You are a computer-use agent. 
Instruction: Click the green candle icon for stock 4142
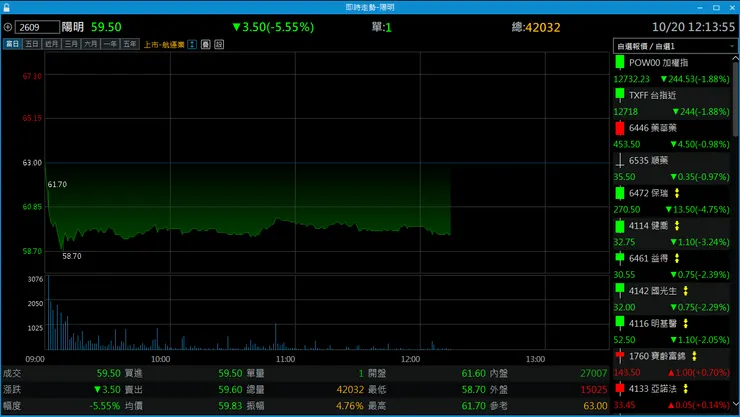pyautogui.click(x=620, y=291)
